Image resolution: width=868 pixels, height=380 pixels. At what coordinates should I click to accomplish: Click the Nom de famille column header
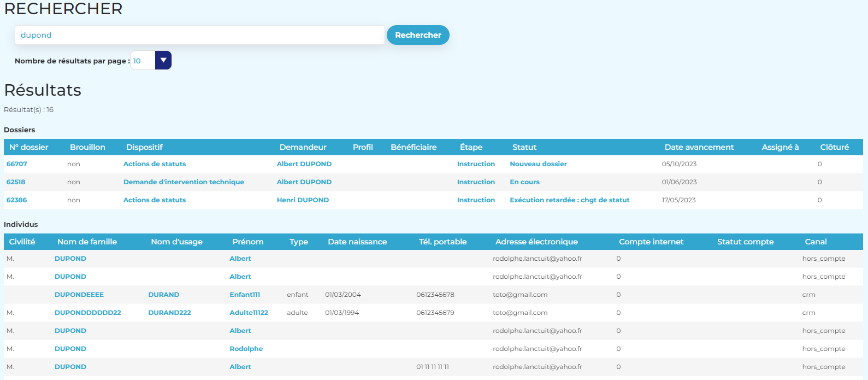(87, 242)
